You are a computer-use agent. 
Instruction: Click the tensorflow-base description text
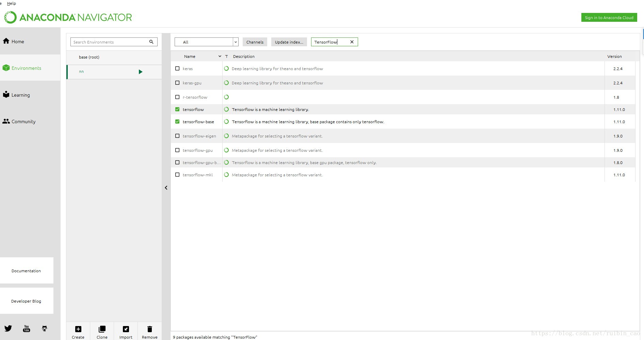(x=308, y=122)
